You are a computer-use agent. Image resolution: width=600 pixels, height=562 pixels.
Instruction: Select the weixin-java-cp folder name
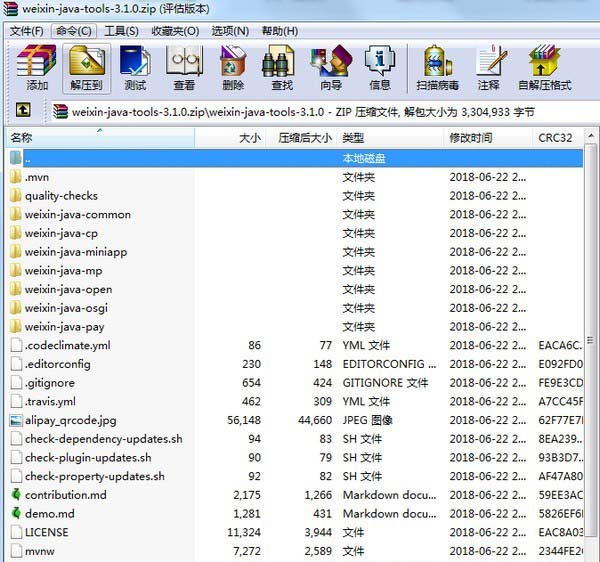tap(61, 233)
